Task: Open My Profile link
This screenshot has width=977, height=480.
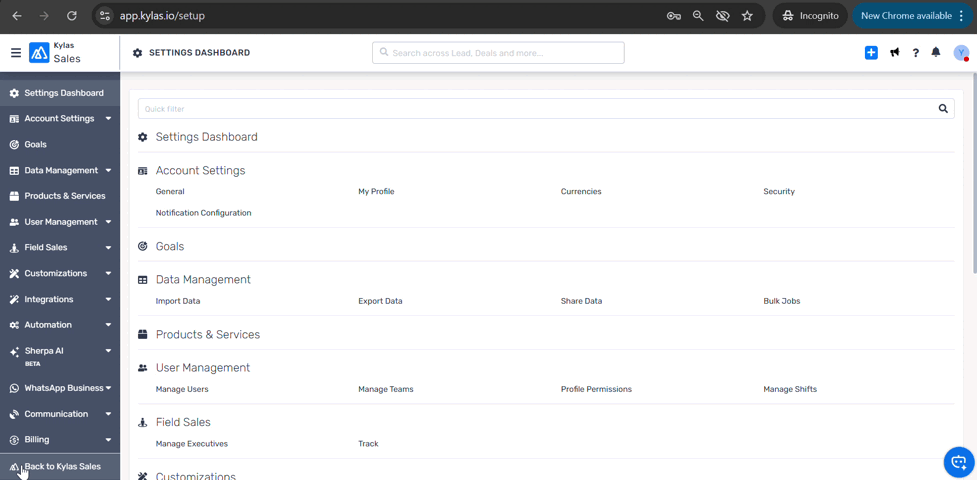Action: click(x=376, y=191)
